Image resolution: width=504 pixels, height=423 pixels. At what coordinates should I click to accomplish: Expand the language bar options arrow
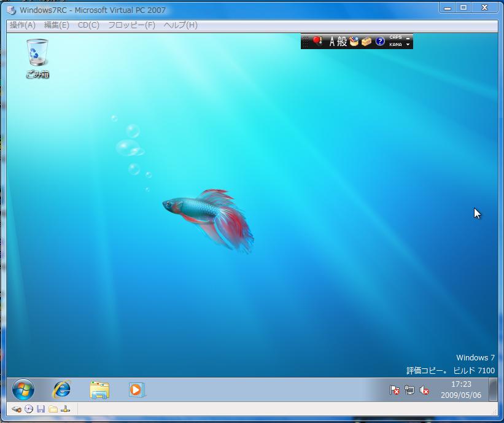pyautogui.click(x=408, y=45)
